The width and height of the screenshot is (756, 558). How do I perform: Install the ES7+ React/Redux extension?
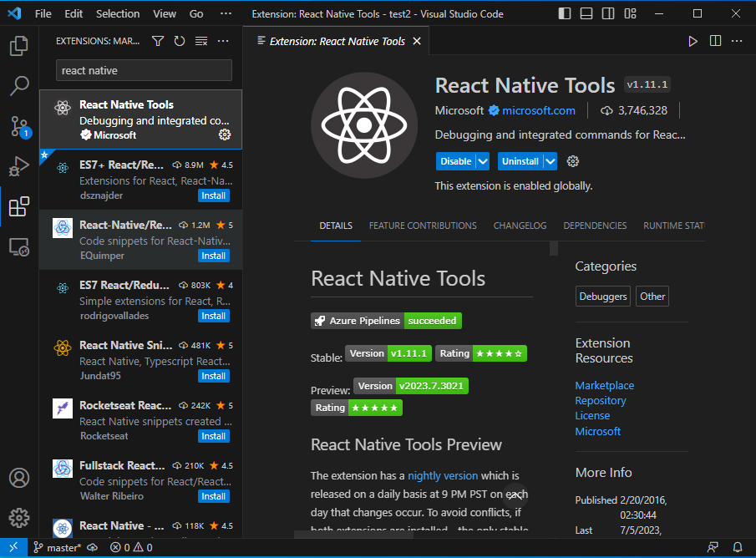pyautogui.click(x=214, y=195)
